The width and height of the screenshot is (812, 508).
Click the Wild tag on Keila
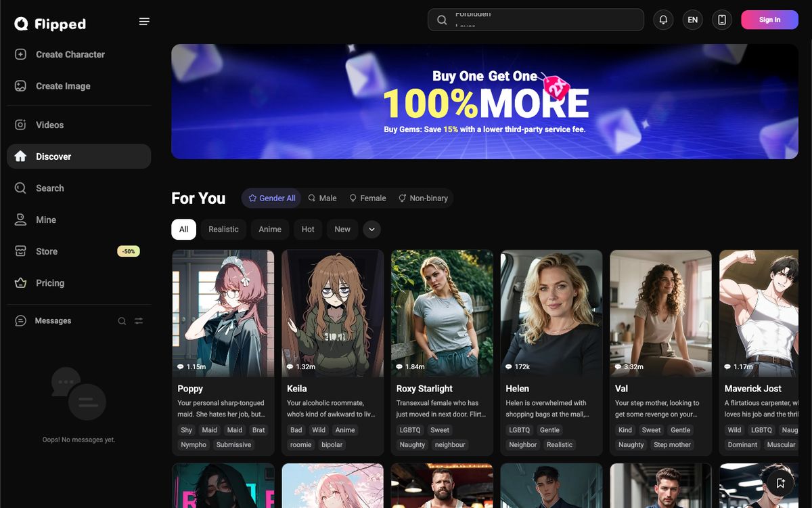click(319, 430)
